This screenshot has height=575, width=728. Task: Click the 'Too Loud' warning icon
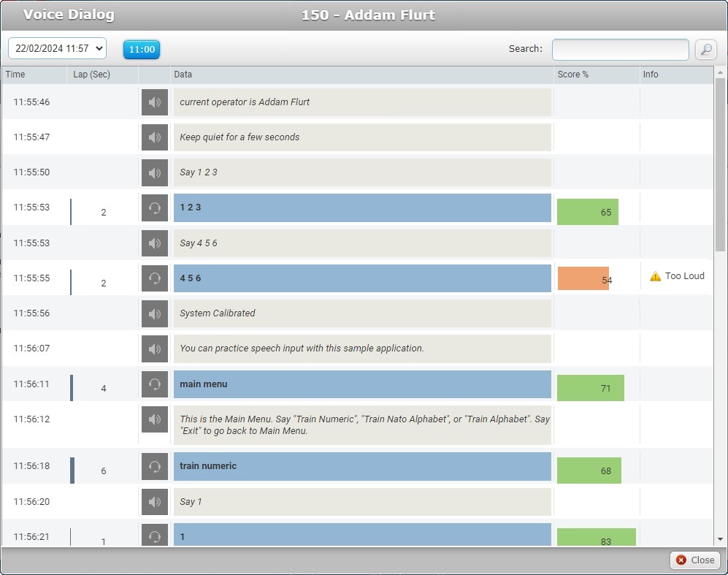click(655, 276)
